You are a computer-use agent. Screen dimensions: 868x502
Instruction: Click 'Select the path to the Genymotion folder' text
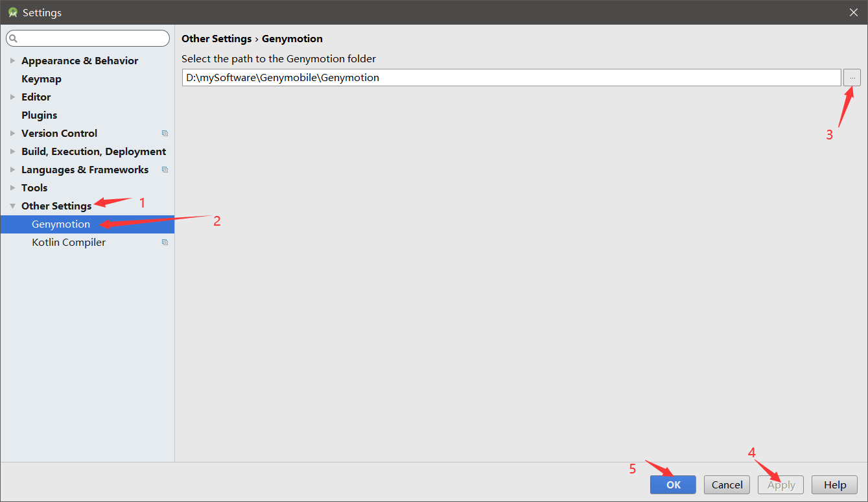click(x=279, y=58)
